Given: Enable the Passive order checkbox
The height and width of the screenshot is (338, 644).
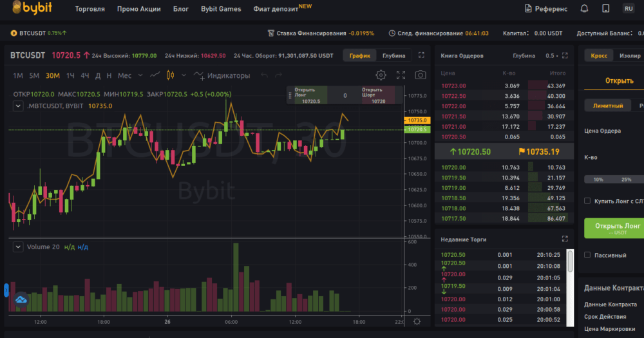Looking at the screenshot, I should tap(587, 255).
